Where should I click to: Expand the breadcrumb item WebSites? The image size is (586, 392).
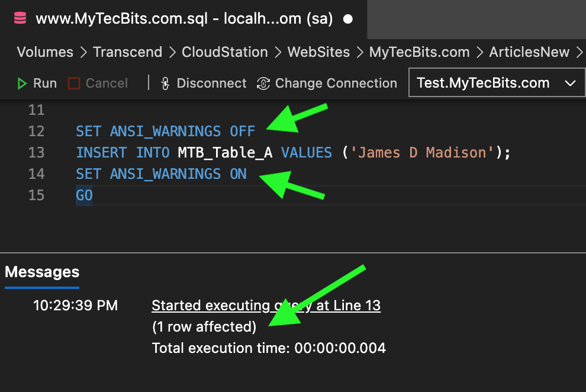(x=318, y=52)
